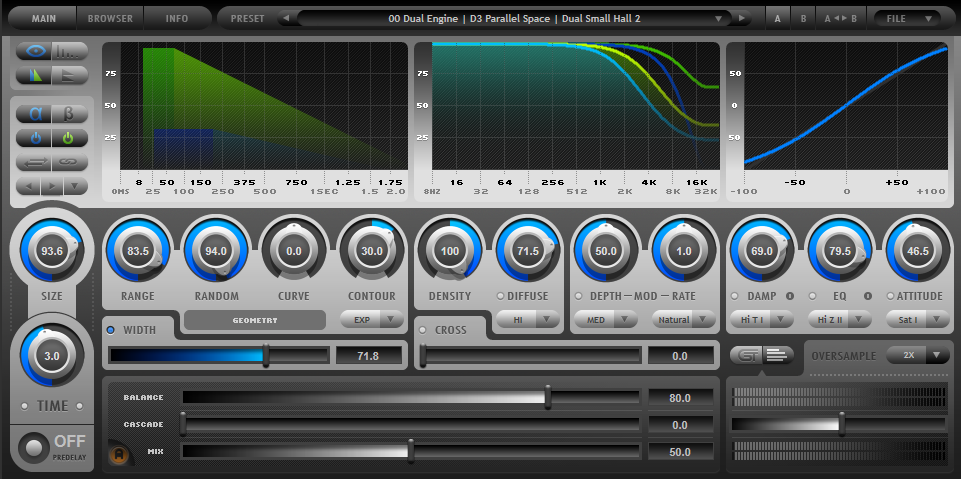Click the A◄►B copy button
961x479 pixels.
pos(841,18)
